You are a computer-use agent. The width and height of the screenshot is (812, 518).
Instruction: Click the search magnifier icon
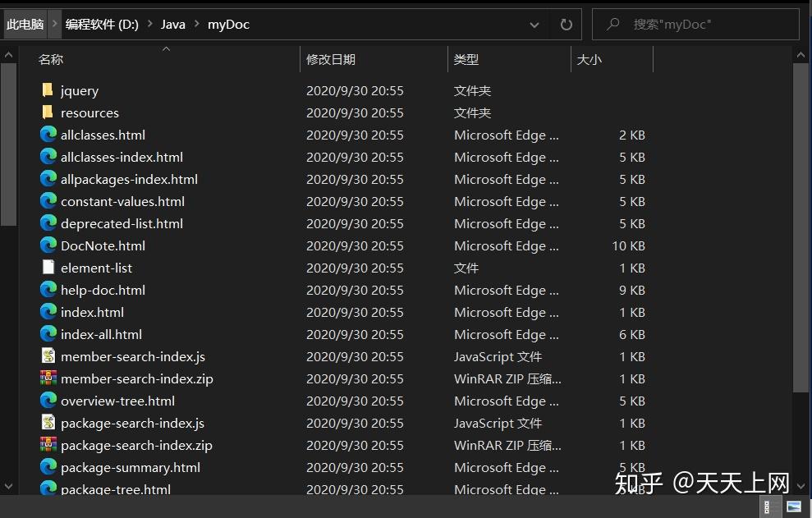pyautogui.click(x=613, y=24)
